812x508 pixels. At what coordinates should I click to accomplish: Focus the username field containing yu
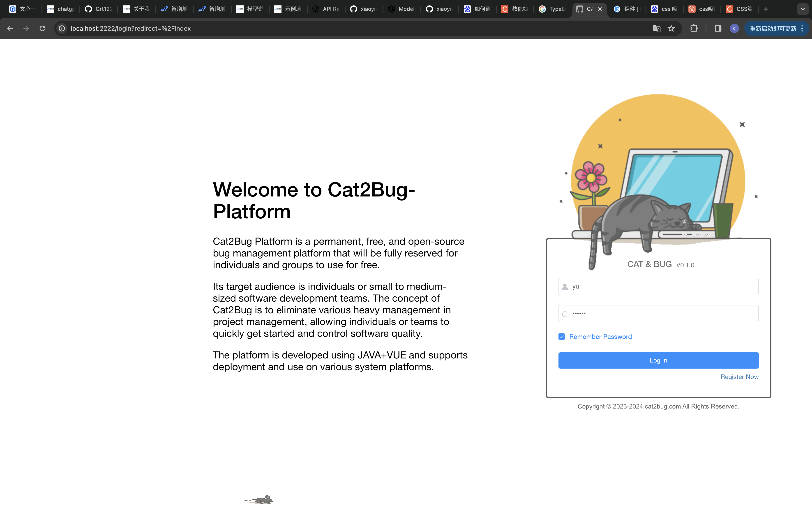coord(658,286)
